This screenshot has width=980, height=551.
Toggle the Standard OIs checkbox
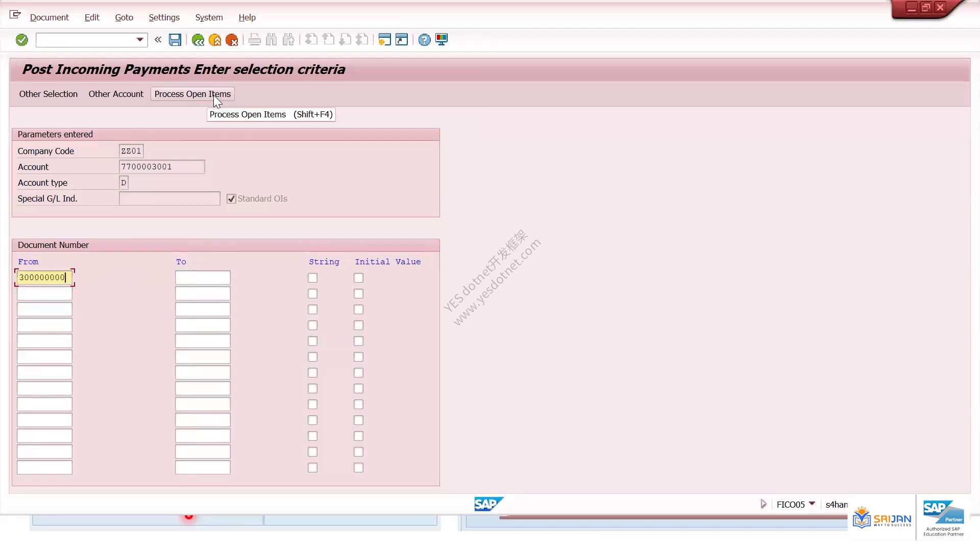(x=231, y=199)
